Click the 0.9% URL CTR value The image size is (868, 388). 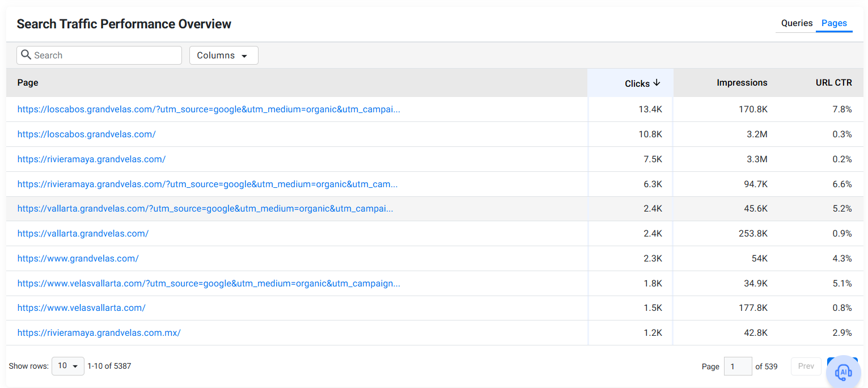click(842, 234)
